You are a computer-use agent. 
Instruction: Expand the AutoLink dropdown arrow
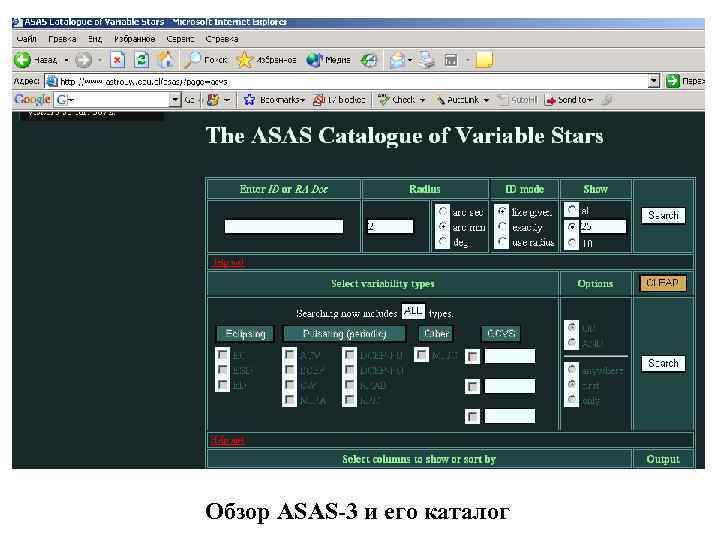[486, 100]
